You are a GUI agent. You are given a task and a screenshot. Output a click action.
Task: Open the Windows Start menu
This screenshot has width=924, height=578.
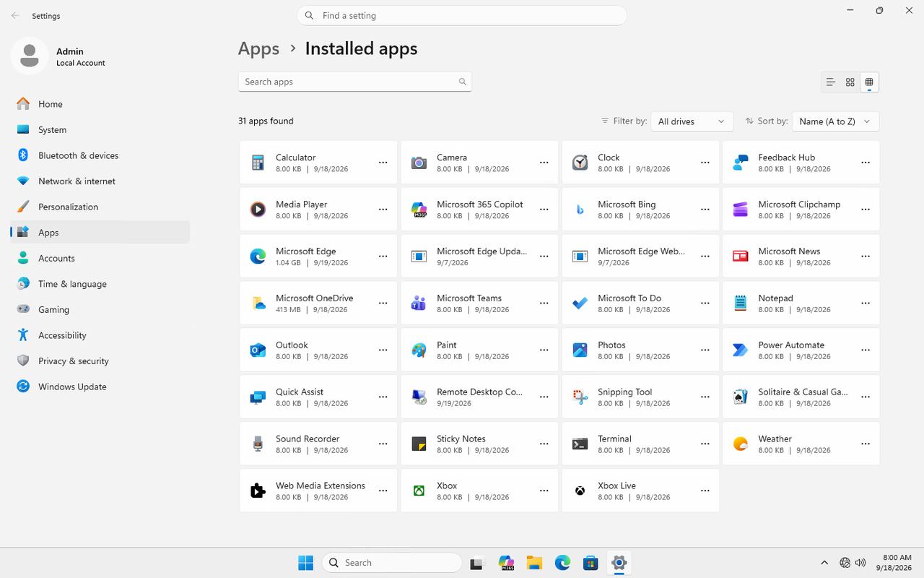pyautogui.click(x=305, y=563)
